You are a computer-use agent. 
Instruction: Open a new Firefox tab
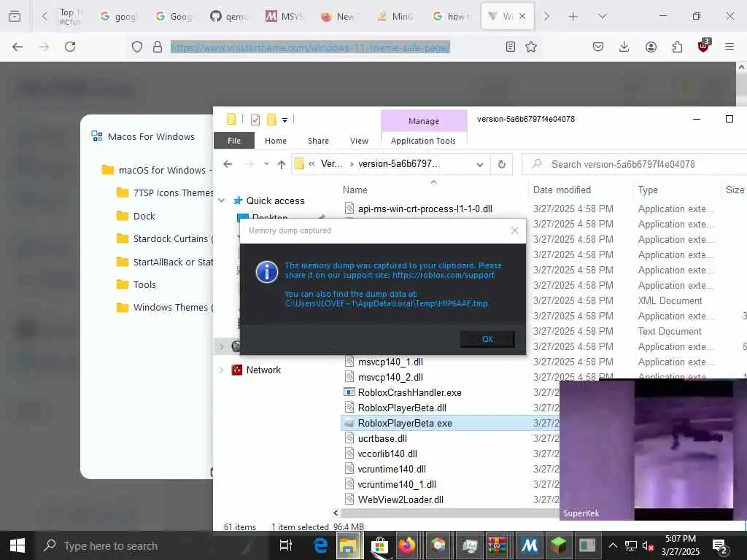tap(573, 17)
